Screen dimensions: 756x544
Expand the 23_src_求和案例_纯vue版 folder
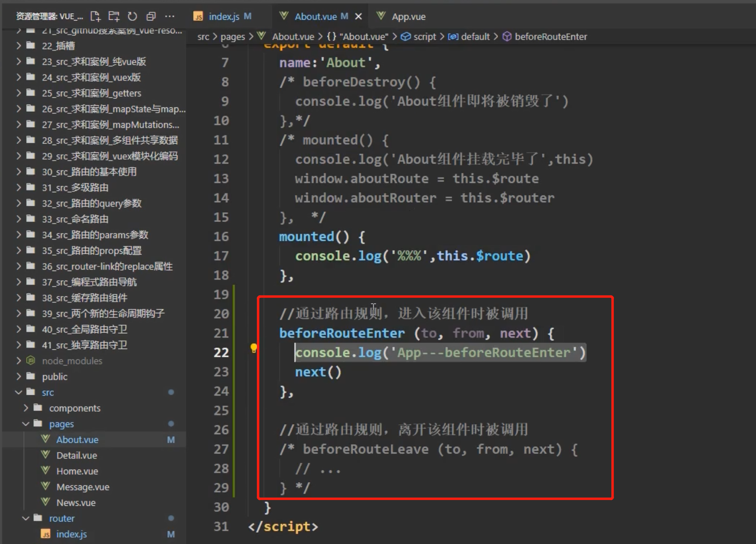pos(19,62)
